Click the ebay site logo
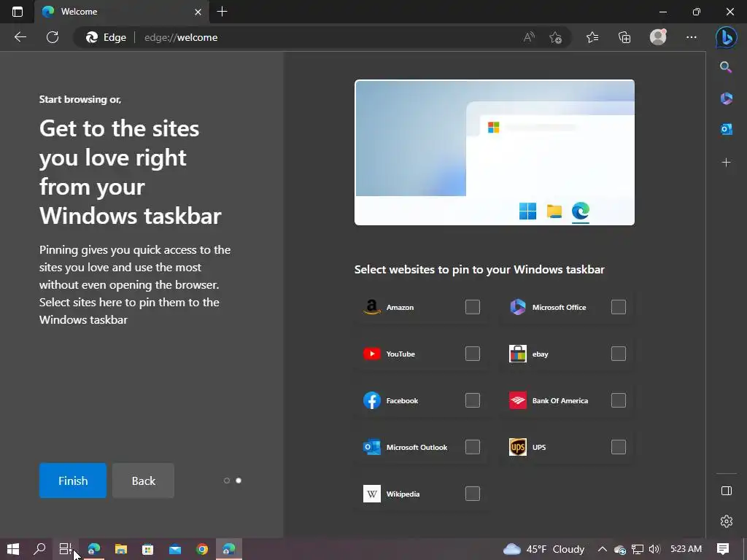 518,354
